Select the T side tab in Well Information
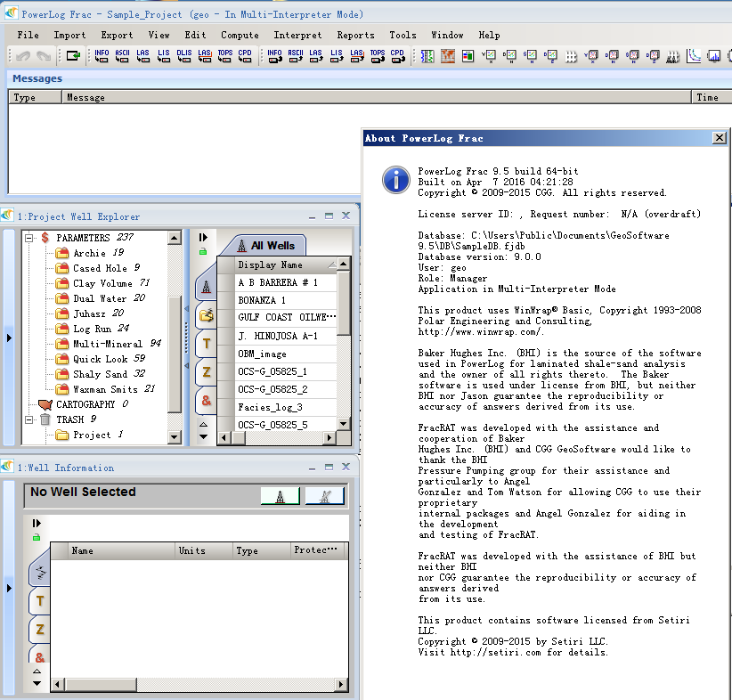732x700 pixels. (x=40, y=601)
